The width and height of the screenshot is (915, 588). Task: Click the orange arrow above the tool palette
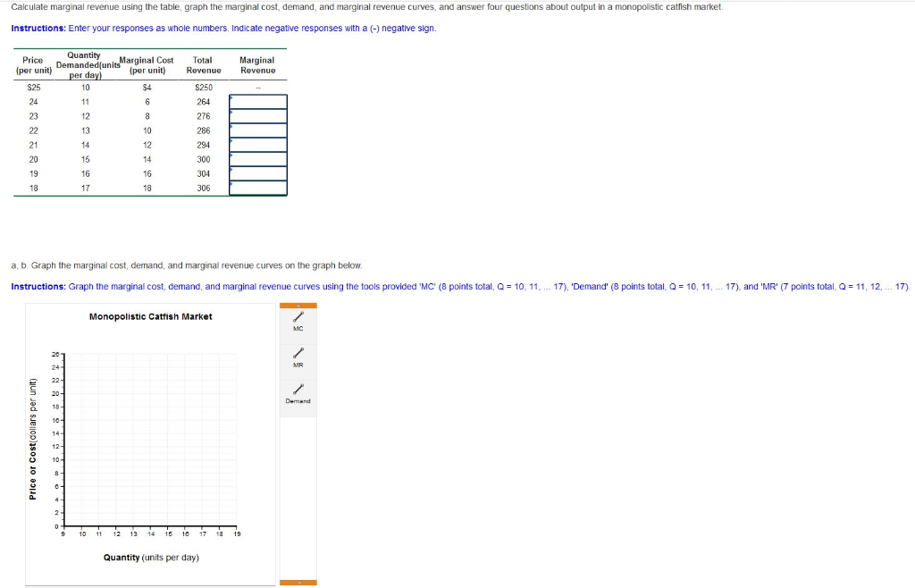[x=299, y=307]
